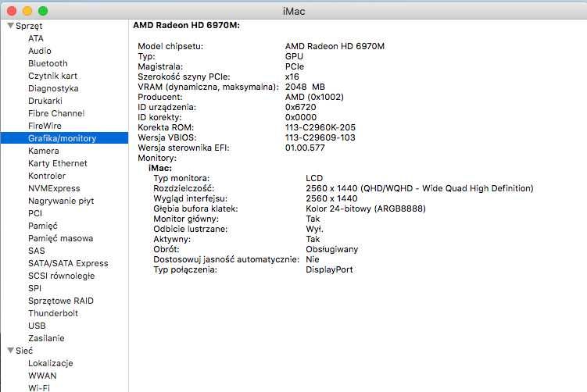Minimize the window with yellow button
The height and width of the screenshot is (392, 587).
pyautogui.click(x=27, y=11)
